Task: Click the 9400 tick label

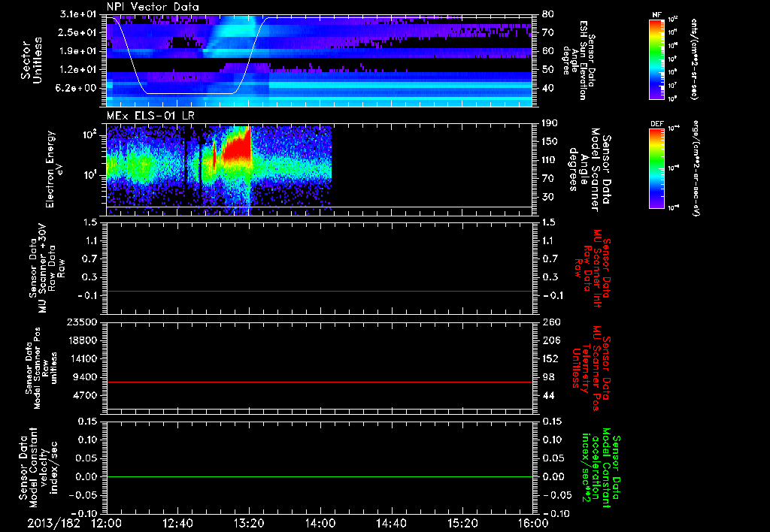Action: pos(86,377)
